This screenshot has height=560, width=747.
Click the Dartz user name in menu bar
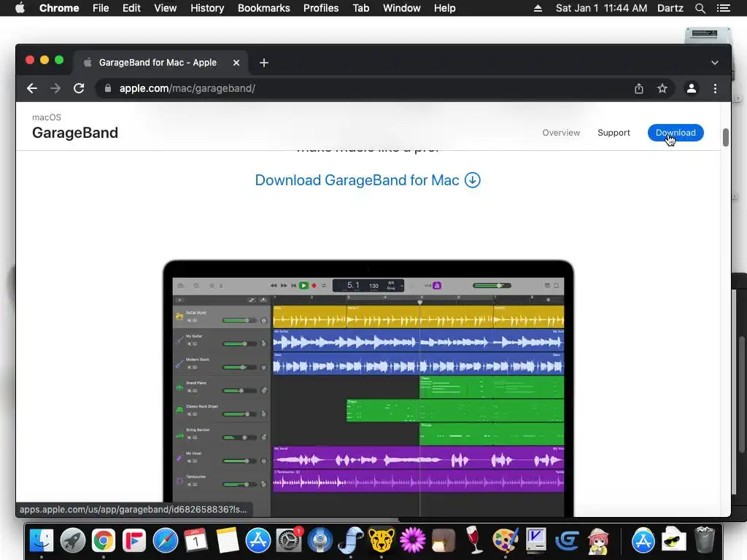(670, 8)
